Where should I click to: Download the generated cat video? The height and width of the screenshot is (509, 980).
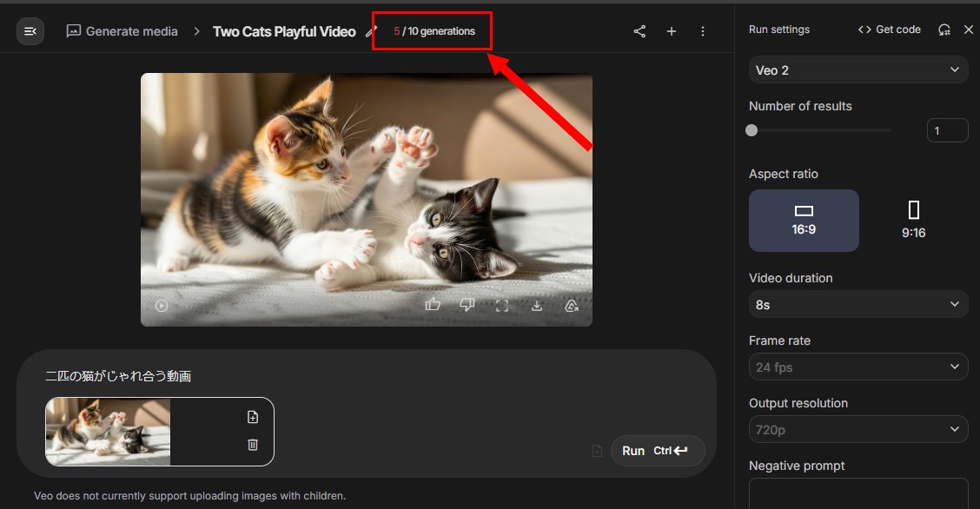pyautogui.click(x=537, y=306)
